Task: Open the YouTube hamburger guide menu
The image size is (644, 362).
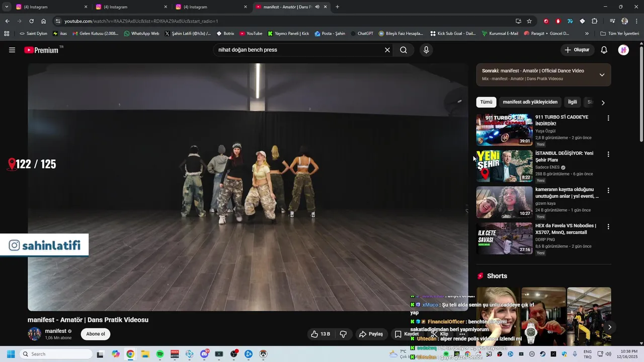Action: (12, 50)
